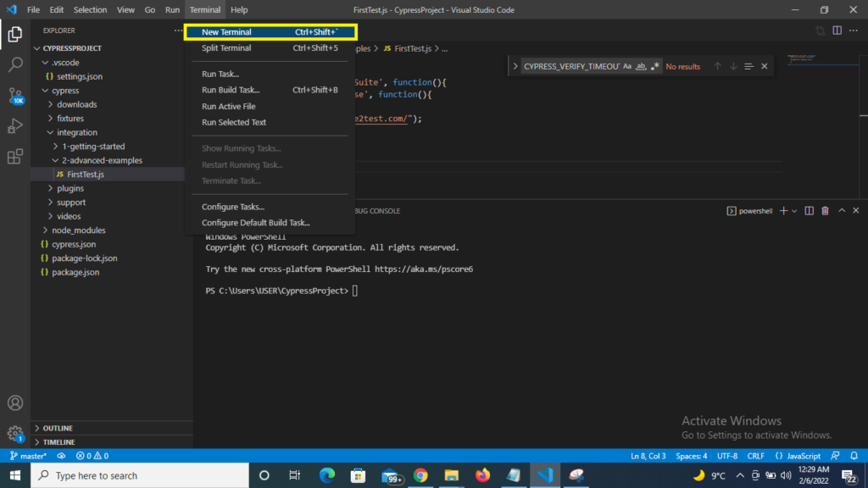This screenshot has width=868, height=488.
Task: Toggle Use Regular Expression in Find widget
Action: coord(655,66)
